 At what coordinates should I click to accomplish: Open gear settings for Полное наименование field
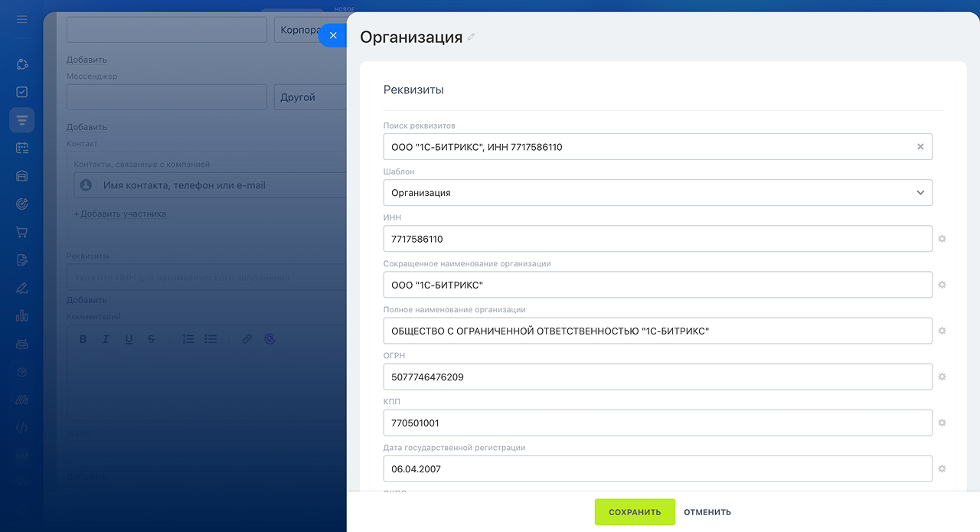click(942, 331)
